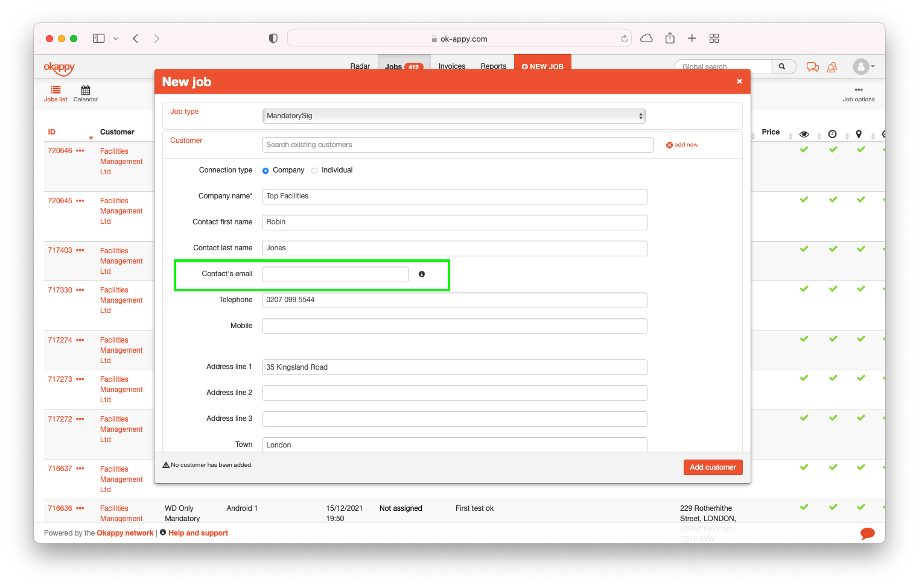Click the Contact last name field
This screenshot has width=919, height=588.
tap(455, 248)
